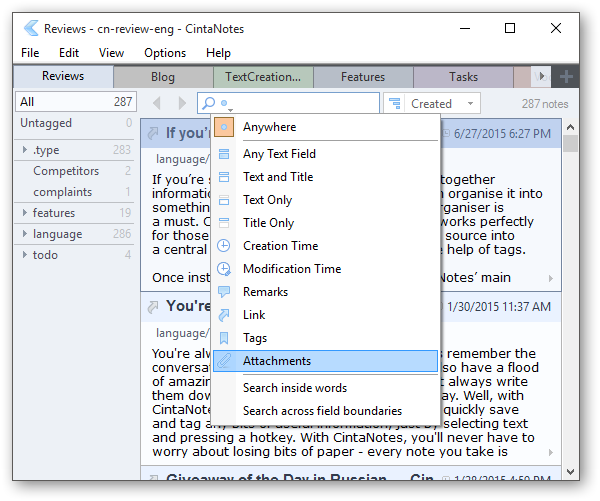Select the Competitors tag
600x501 pixels.
(x=76, y=171)
